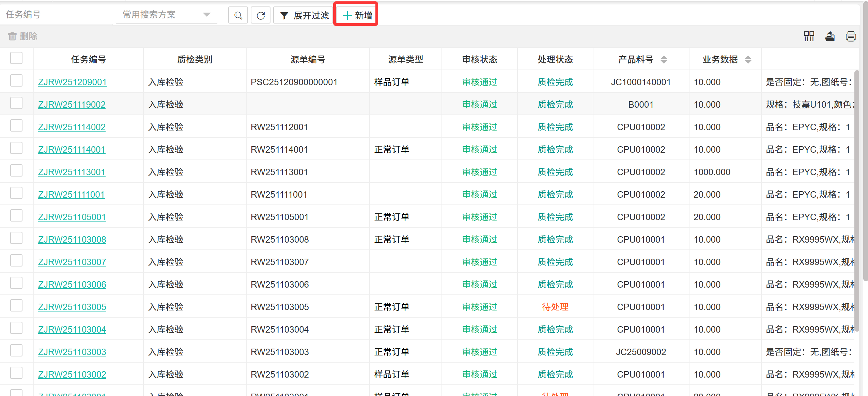The image size is (868, 396).
Task: Click the refresh icon button
Action: pos(261,15)
